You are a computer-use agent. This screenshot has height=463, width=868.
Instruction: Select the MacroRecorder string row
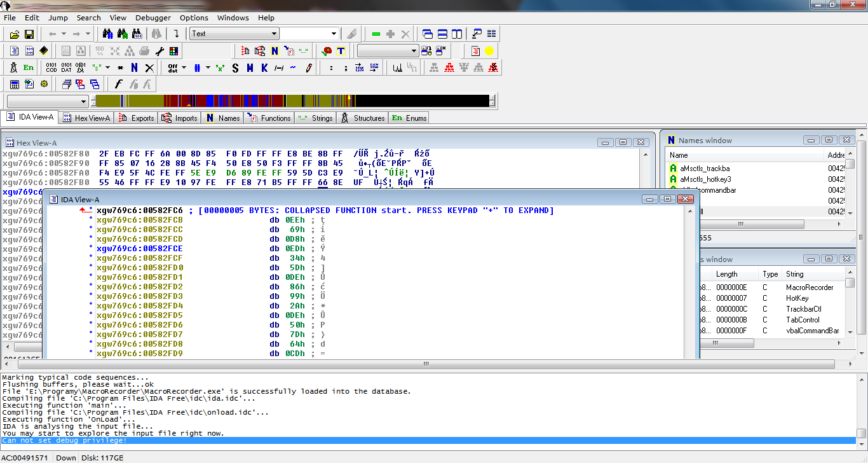point(809,287)
